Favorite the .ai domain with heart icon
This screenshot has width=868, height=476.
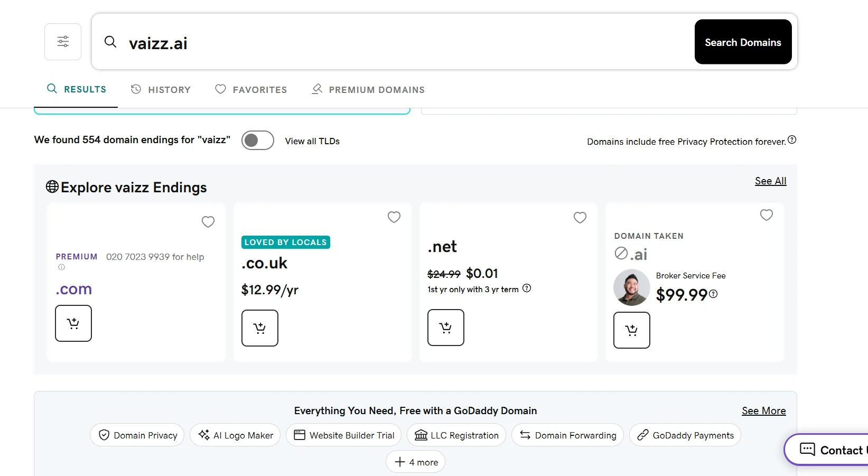point(767,215)
